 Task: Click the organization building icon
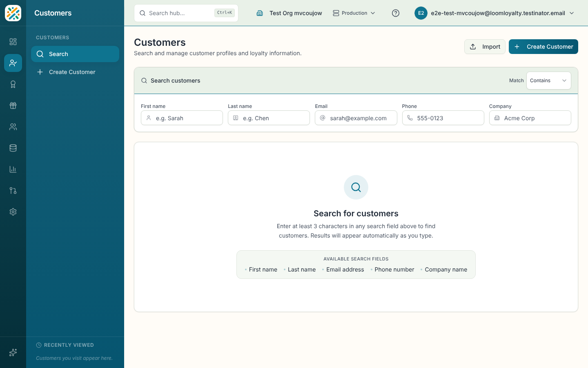click(260, 13)
